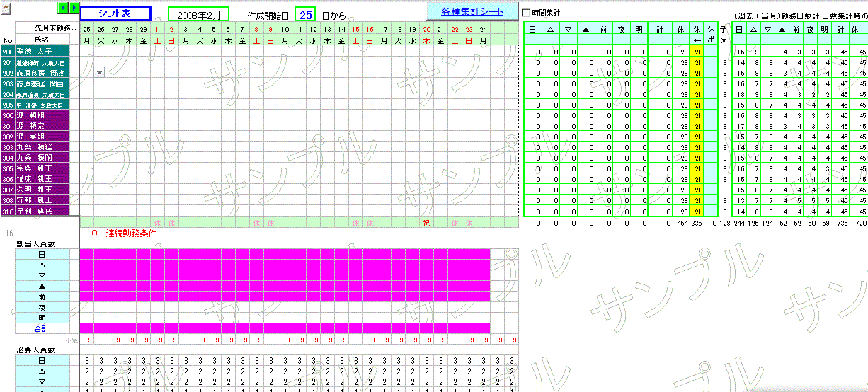This screenshot has width=868, height=392.
Task: Toggle the 時間集計 checkbox
Action: [x=526, y=13]
